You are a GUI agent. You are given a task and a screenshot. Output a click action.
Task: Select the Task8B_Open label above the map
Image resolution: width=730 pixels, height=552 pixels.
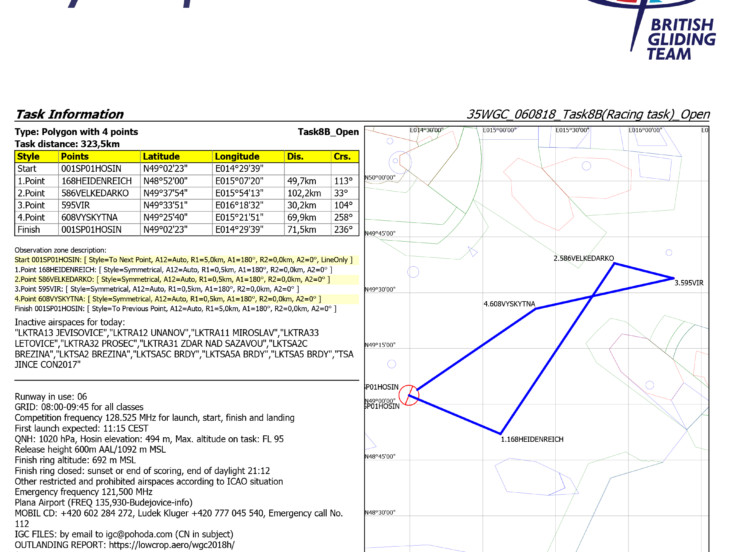point(328,132)
